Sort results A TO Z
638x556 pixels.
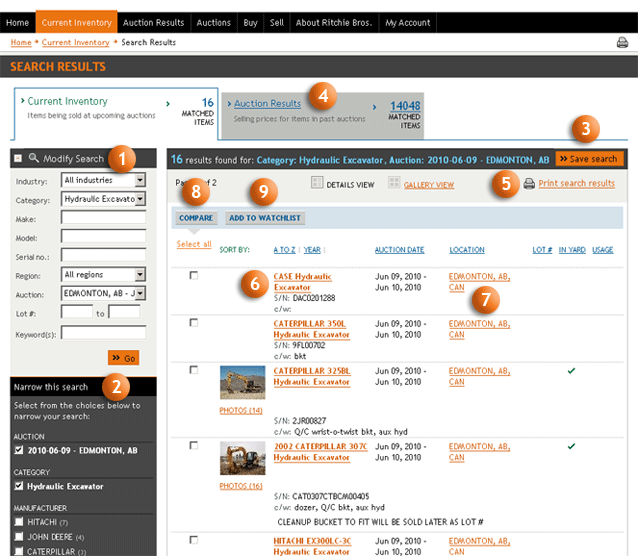(284, 250)
